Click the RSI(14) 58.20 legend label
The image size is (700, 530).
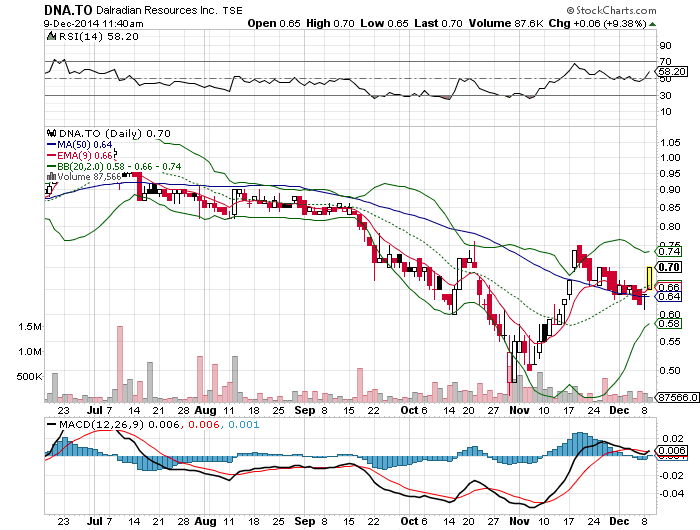click(x=99, y=37)
